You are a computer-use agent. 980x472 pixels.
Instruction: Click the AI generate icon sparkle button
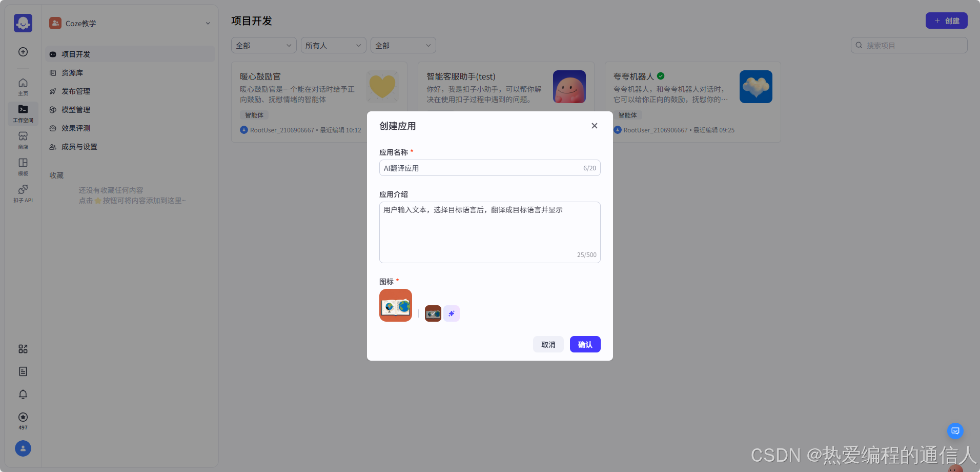[452, 313]
